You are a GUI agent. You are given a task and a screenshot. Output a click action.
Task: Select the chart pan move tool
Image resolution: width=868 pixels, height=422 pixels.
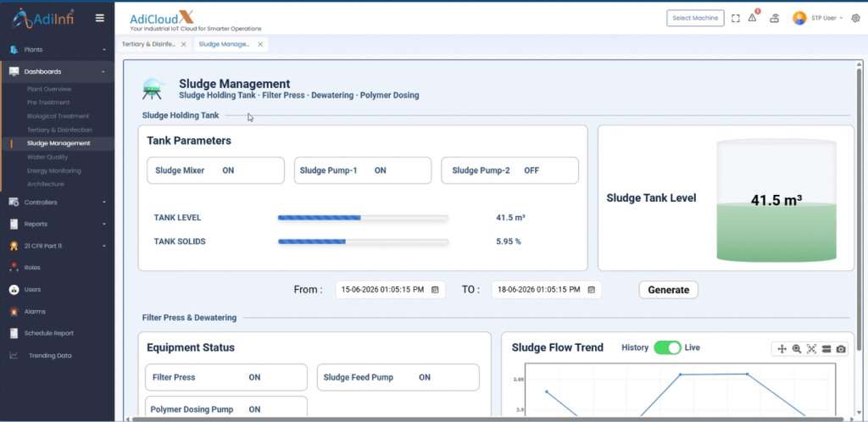[782, 348]
